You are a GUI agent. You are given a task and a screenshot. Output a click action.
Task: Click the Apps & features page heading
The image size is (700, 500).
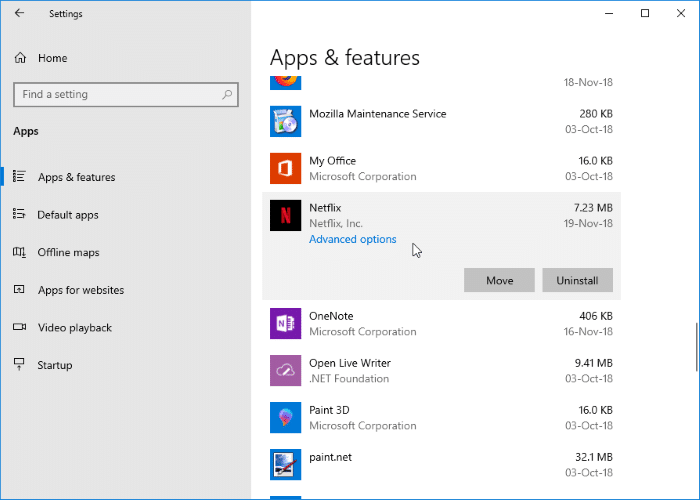tap(345, 58)
